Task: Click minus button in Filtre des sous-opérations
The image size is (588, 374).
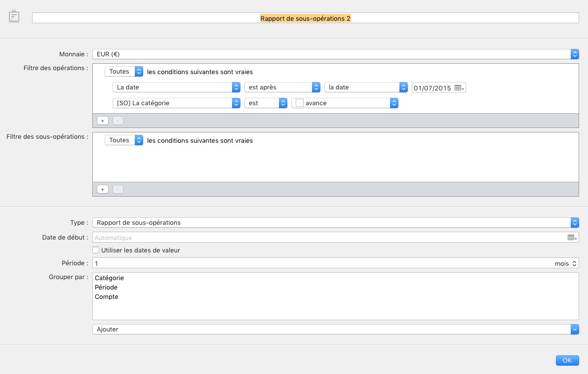Action: (118, 189)
